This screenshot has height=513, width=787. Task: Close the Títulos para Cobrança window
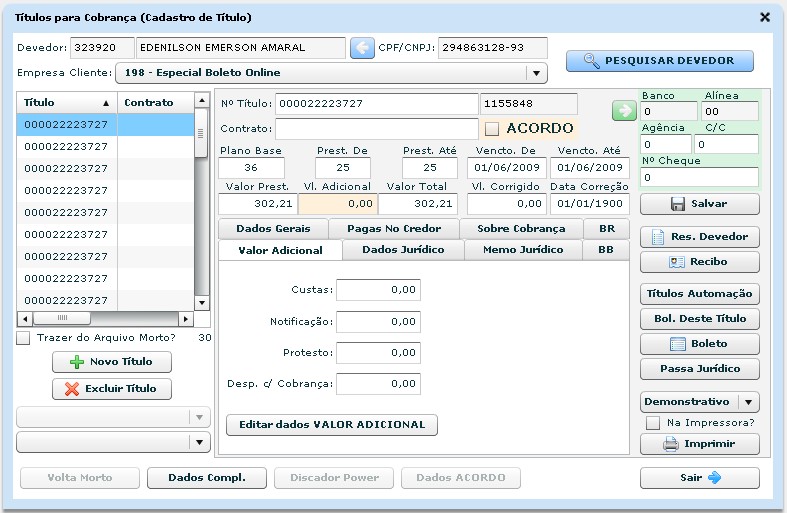tap(764, 17)
